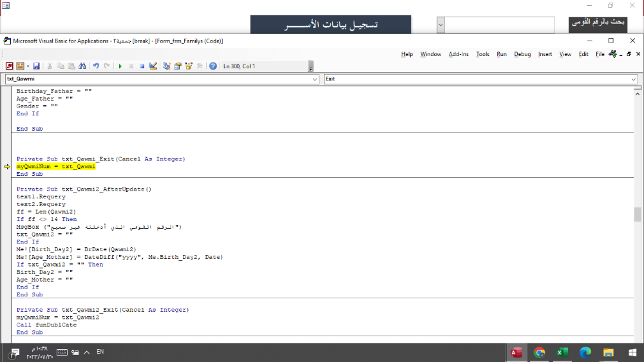This screenshot has height=362, width=644.
Task: Click the highlighted line myQwmiNum = txt_Qawmi
Action: tap(56, 166)
